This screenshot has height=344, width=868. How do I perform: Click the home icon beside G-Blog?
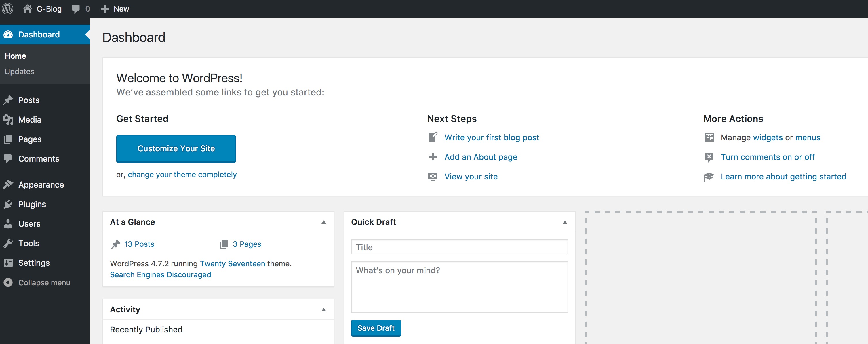tap(27, 9)
